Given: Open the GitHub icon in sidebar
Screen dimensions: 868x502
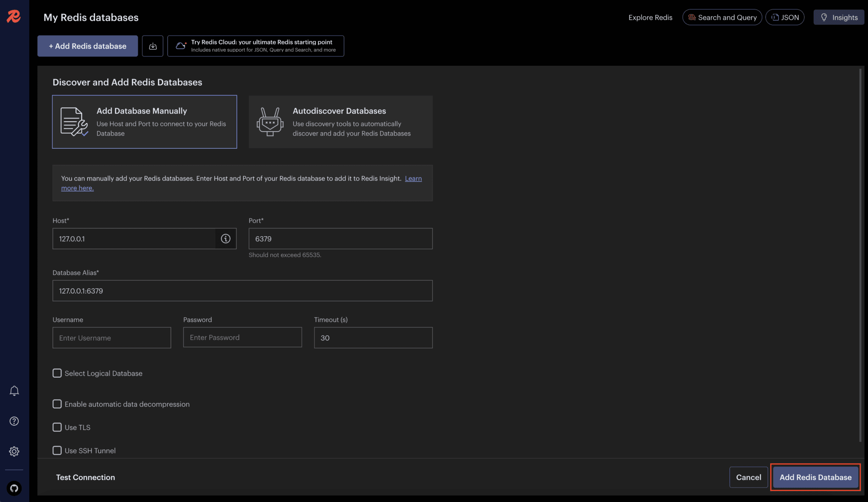Looking at the screenshot, I should (x=14, y=488).
